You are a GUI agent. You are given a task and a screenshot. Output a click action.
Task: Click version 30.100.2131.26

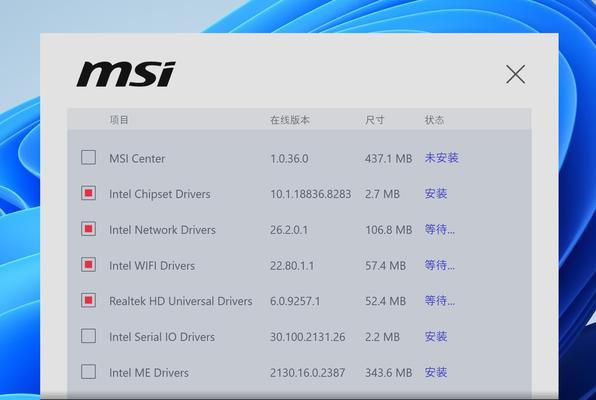click(308, 337)
